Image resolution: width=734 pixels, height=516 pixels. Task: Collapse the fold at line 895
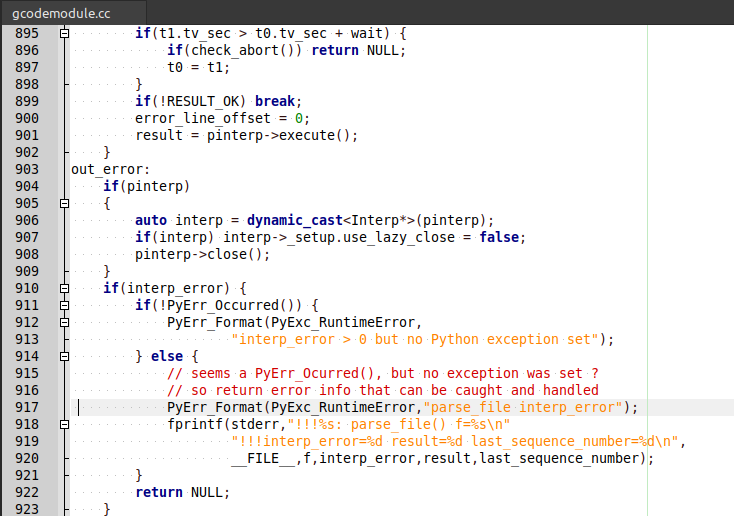pos(65,33)
